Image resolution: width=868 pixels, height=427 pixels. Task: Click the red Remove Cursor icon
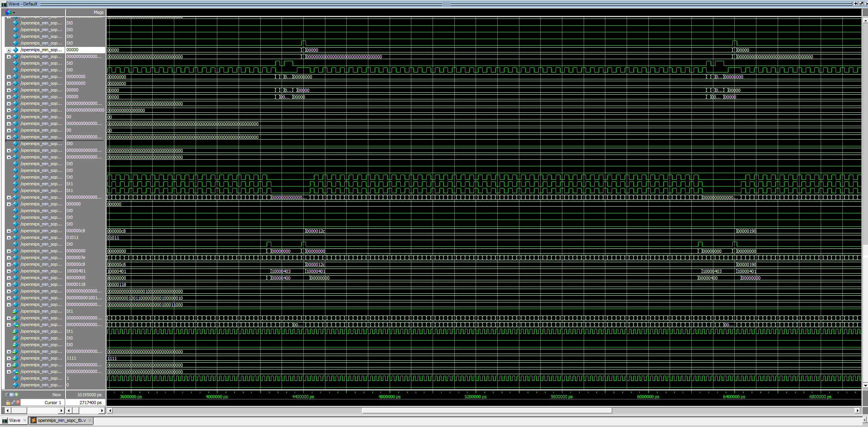click(x=18, y=402)
